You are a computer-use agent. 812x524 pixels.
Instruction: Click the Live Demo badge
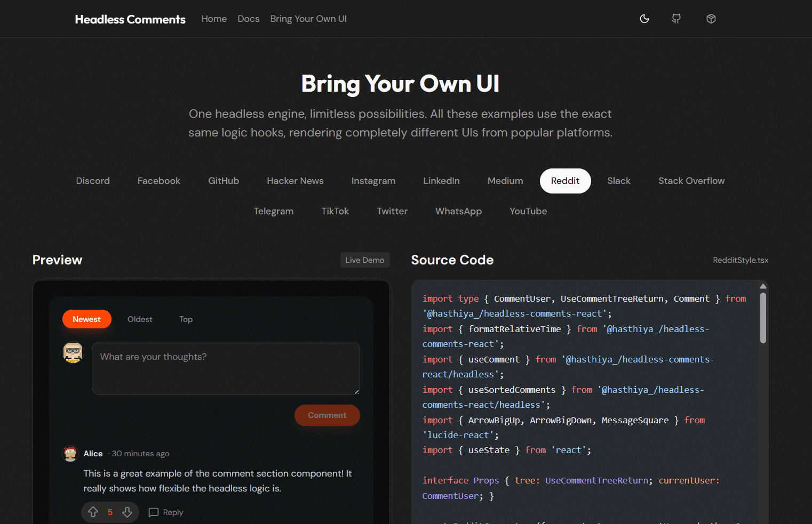click(x=365, y=260)
